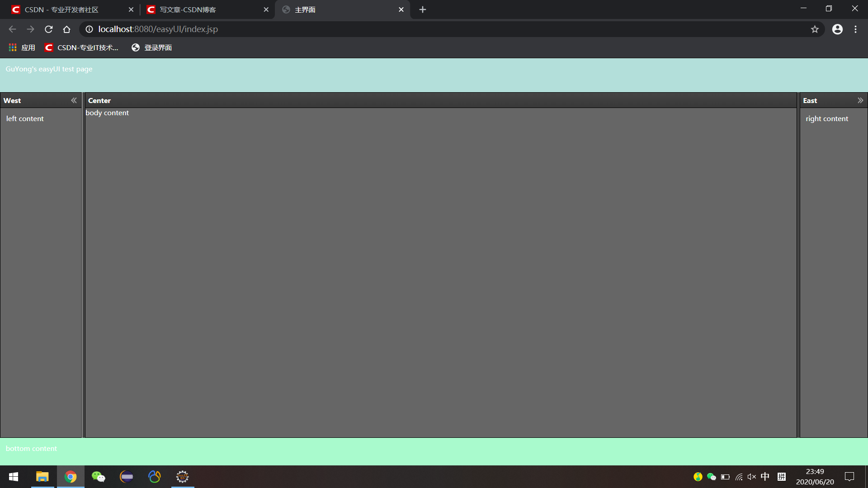Open File Explorer from the taskbar
Image resolution: width=868 pixels, height=488 pixels.
42,477
